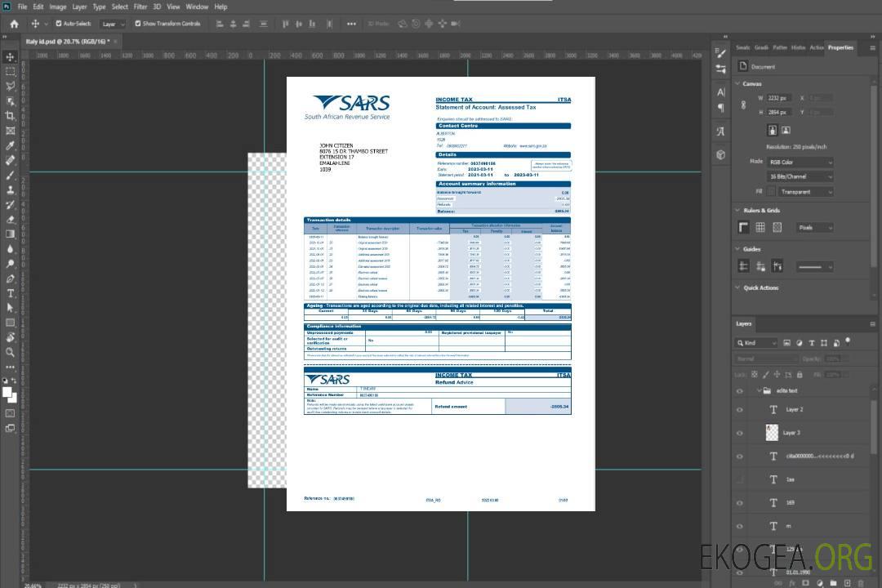The image size is (882, 588).
Task: Open the RGB Color mode dropdown
Action: point(800,162)
